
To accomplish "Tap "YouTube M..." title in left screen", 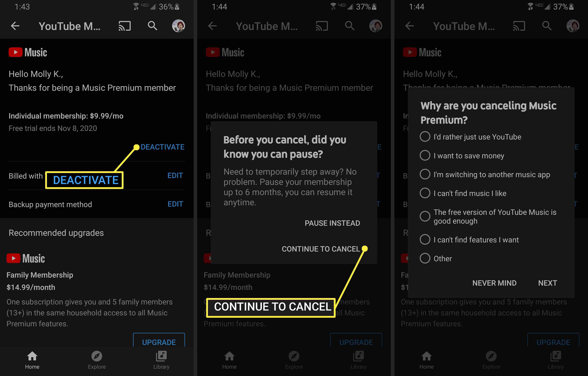I will click(70, 26).
